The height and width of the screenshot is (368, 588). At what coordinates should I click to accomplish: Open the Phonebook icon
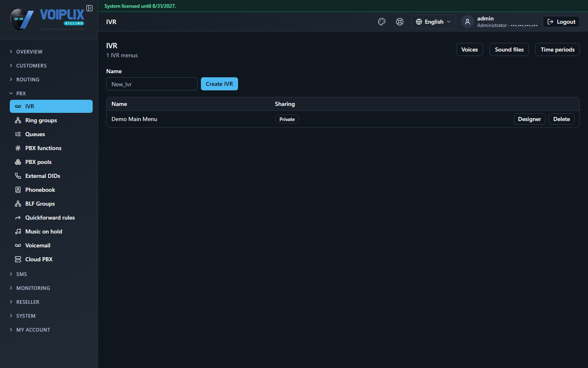pos(18,190)
